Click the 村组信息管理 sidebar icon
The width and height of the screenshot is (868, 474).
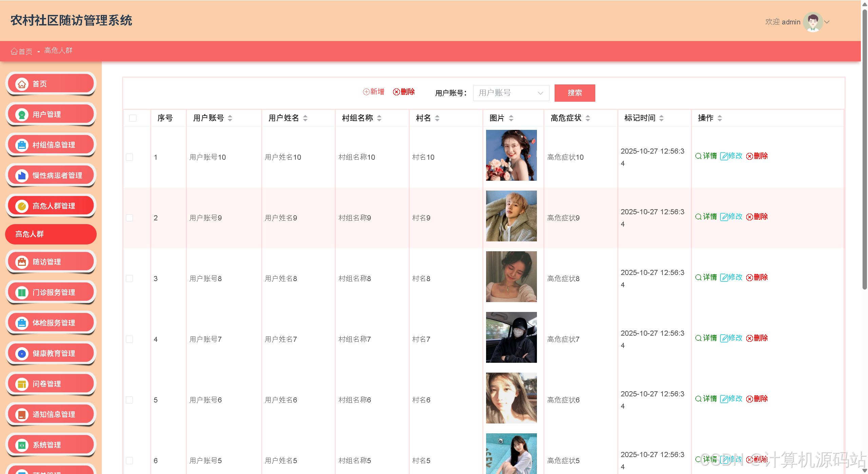(x=22, y=145)
